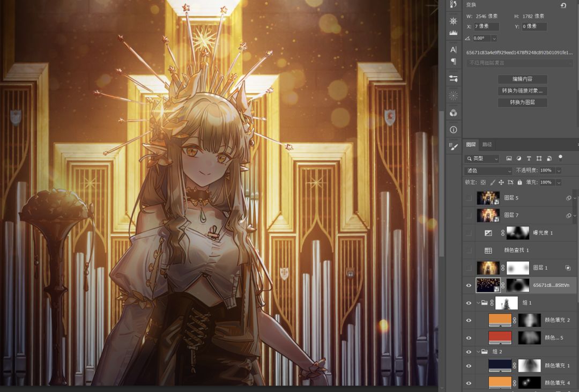
Task: Click the 编辑内容 button
Action: 522,79
